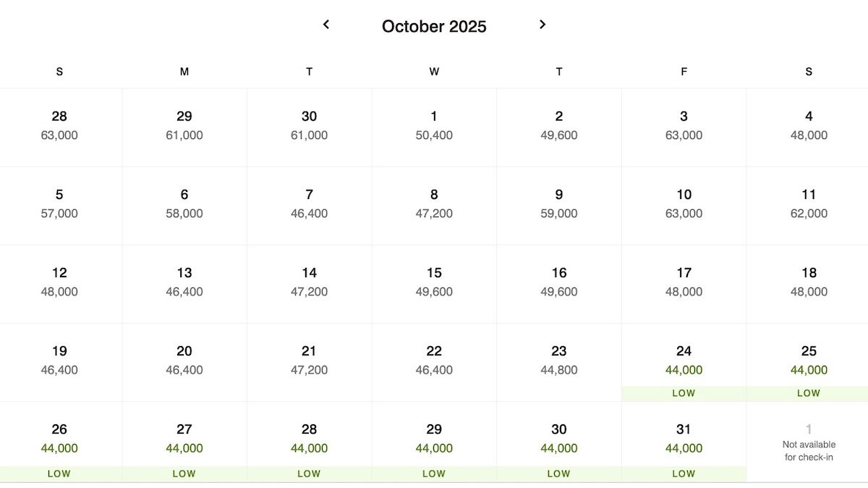The image size is (868, 488).
Task: Choose October 2 priced 49,600
Action: (x=559, y=127)
